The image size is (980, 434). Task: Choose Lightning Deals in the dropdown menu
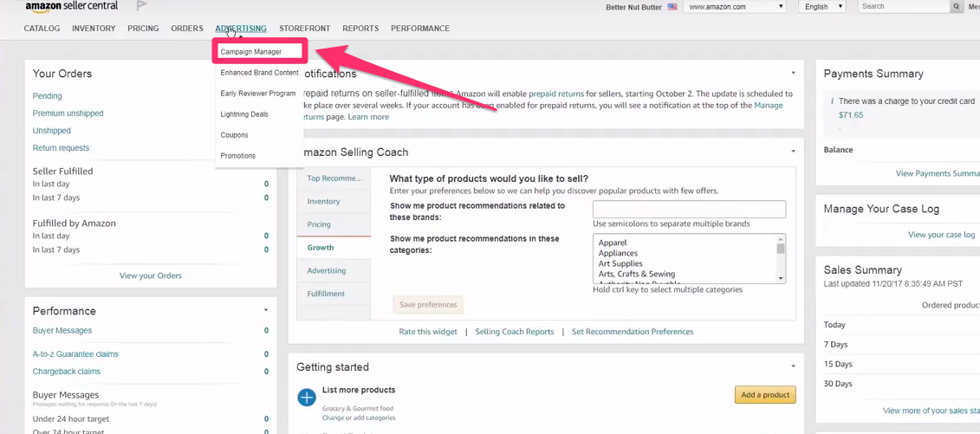(x=244, y=114)
